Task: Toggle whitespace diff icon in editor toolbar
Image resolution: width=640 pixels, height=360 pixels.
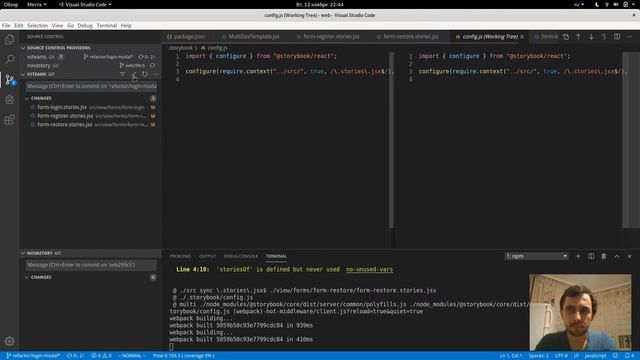Action: pos(604,37)
